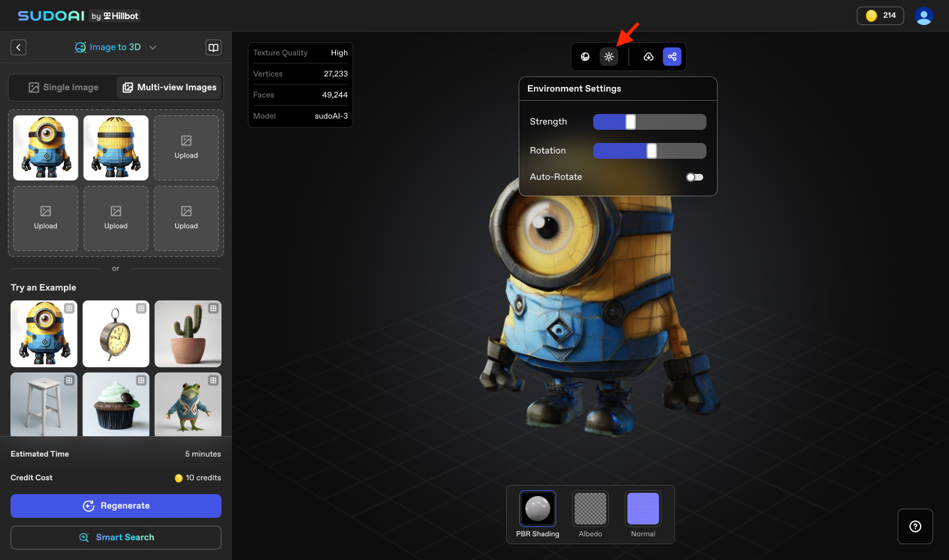
Task: Click the Vertices value 27,233
Action: click(335, 74)
